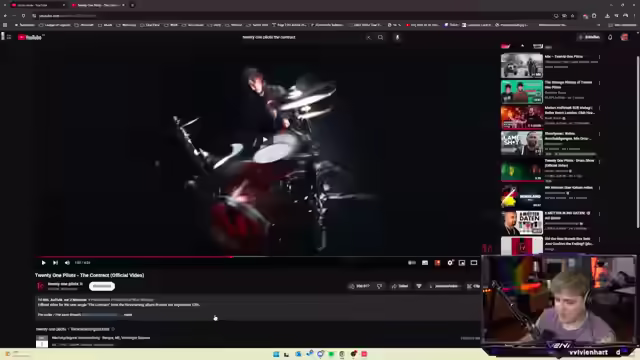Viewport: 640px width, 360px height.
Task: Open Windows Start button in taskbar
Action: [x=276, y=354]
